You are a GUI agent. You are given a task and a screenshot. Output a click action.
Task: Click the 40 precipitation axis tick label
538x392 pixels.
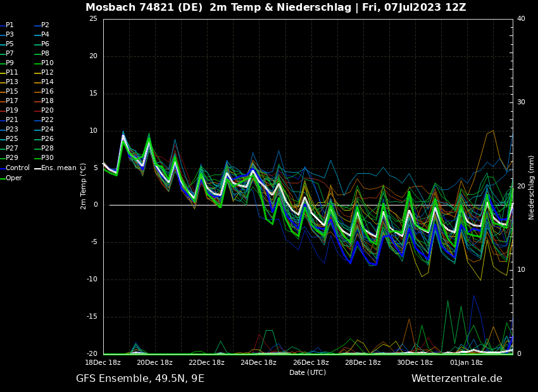click(521, 19)
